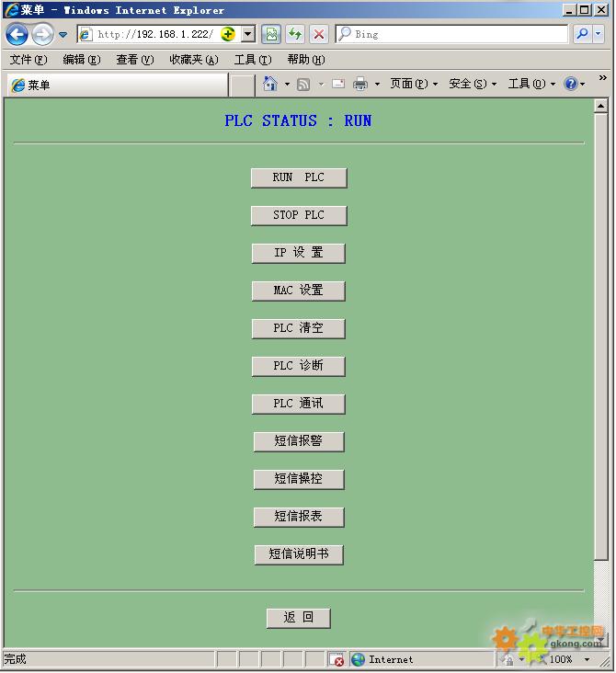Click the 返回 button
Viewport: 616px width, 673px height.
(299, 618)
